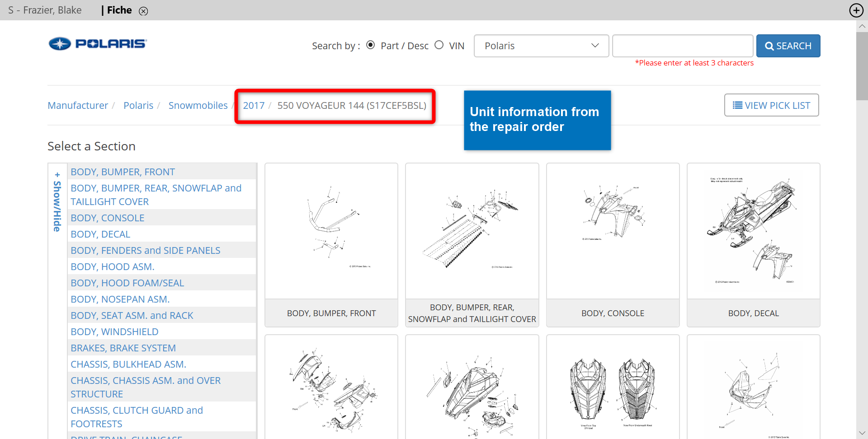The height and width of the screenshot is (439, 868).
Task: Open the rear bumper snowflap diagram thumbnail
Action: coord(472,231)
